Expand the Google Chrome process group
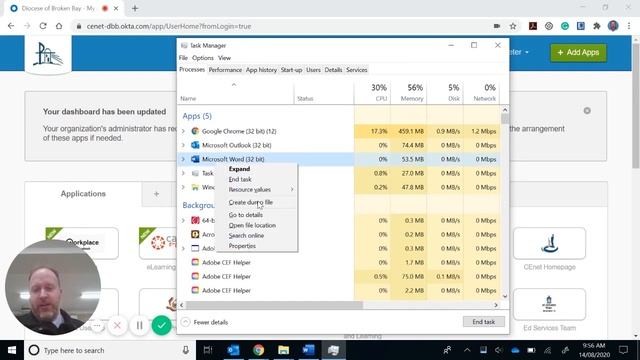Viewport: 640px width, 360px height. point(183,131)
